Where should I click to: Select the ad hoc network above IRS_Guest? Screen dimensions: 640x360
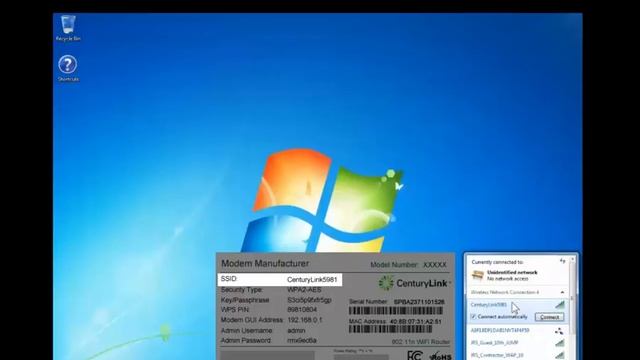[x=500, y=330]
